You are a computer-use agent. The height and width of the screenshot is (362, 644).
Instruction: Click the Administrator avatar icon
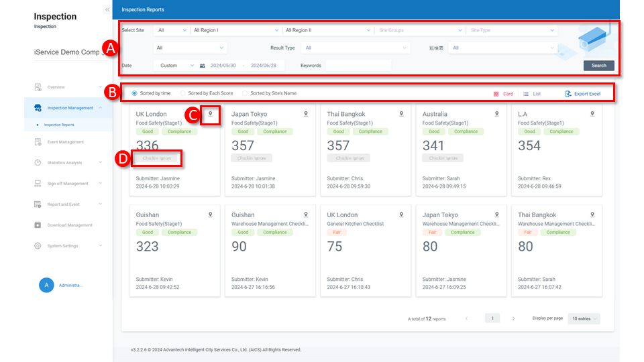(46, 285)
